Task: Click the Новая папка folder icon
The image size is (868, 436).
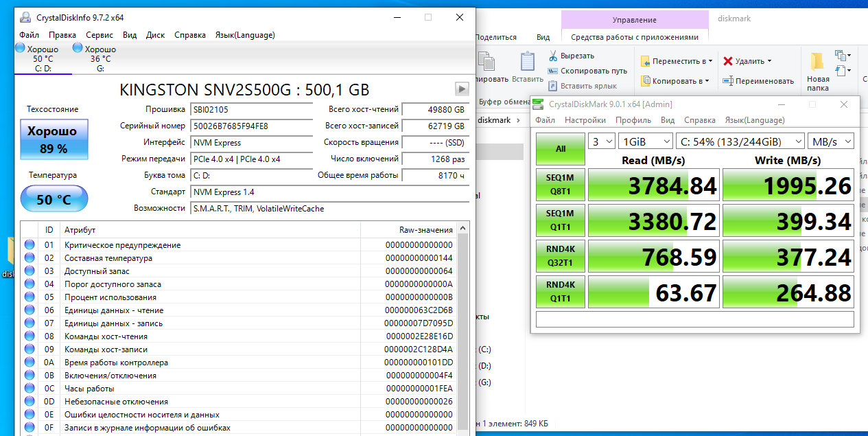Action: (x=817, y=62)
